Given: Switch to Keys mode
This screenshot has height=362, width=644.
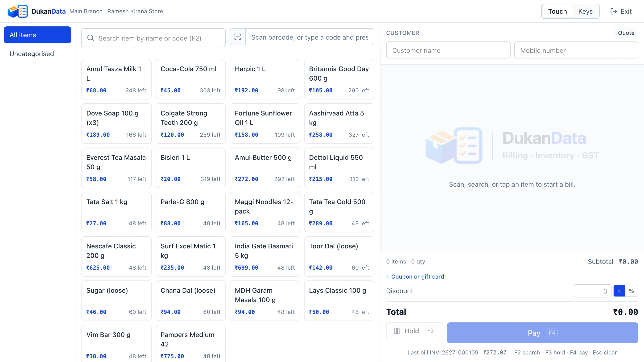Looking at the screenshot, I should [x=585, y=11].
